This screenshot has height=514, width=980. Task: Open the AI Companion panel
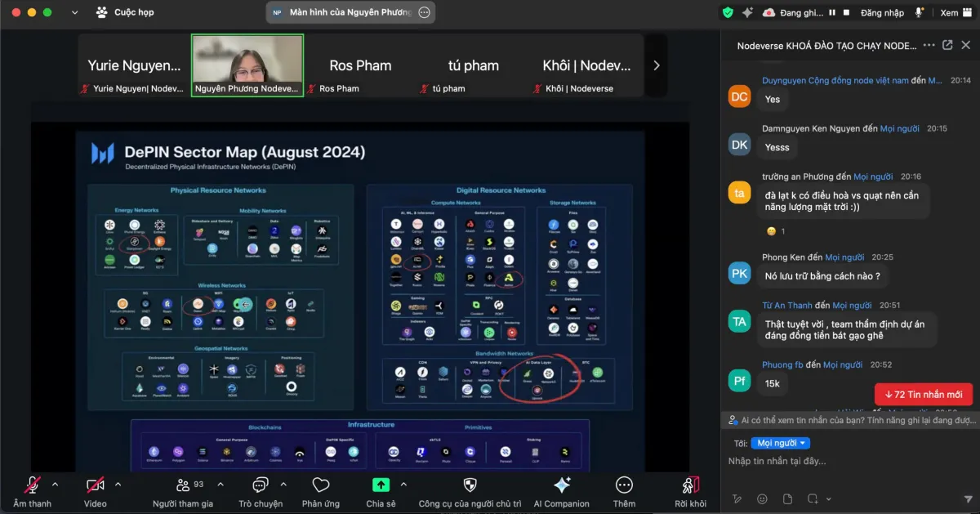tap(561, 493)
